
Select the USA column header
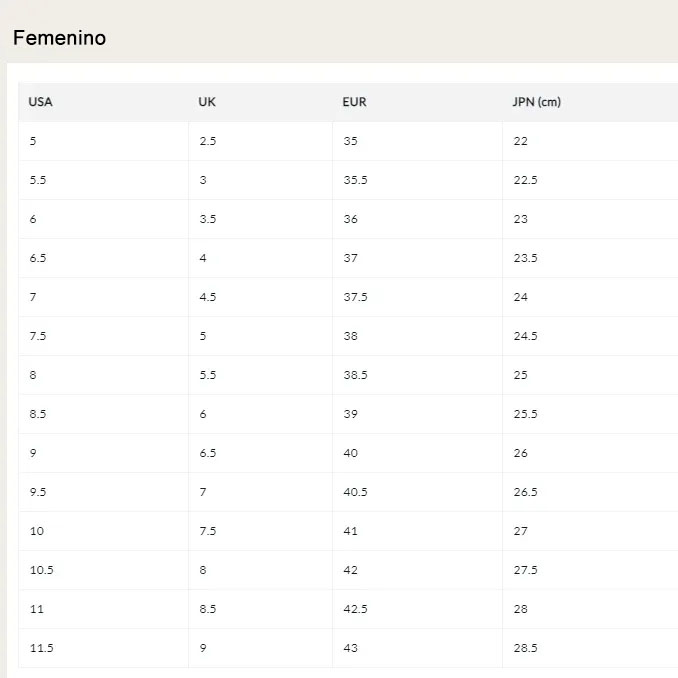tap(103, 102)
